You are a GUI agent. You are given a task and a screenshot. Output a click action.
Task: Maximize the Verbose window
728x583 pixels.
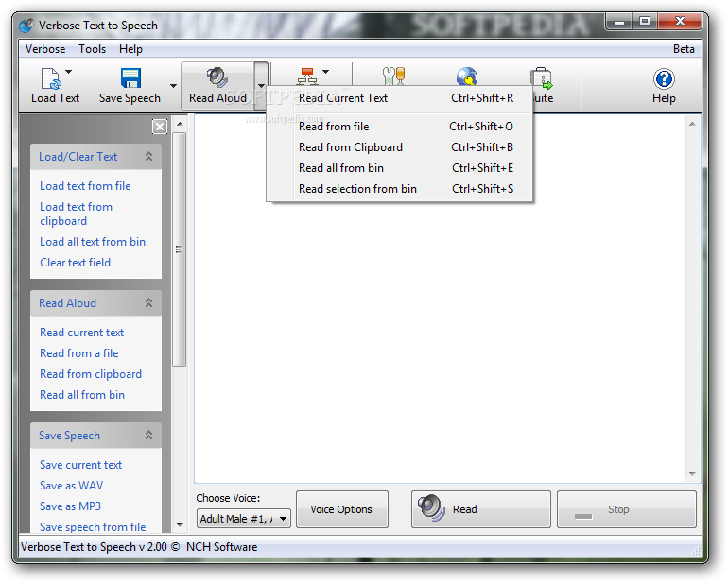(645, 22)
